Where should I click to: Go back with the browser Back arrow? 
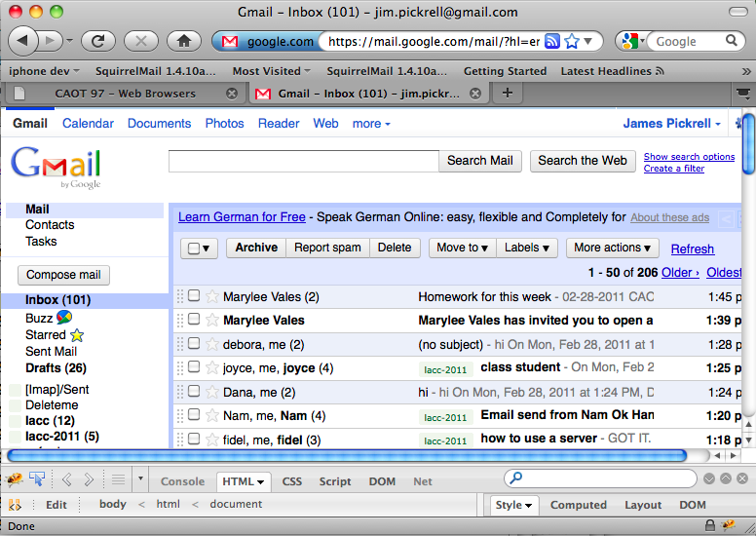22,41
